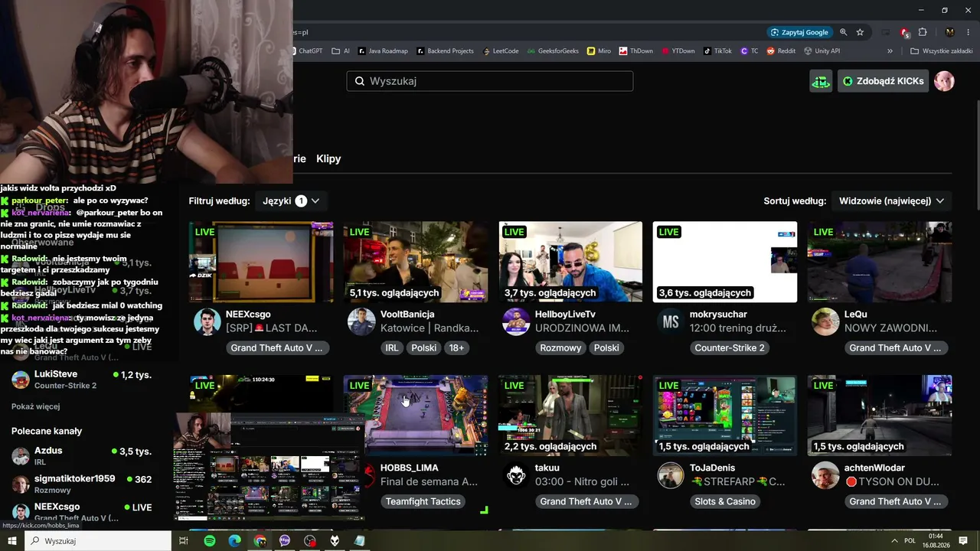Open sigmatiktoker1959 in recommended channels
This screenshot has height=551, width=980.
(82, 484)
